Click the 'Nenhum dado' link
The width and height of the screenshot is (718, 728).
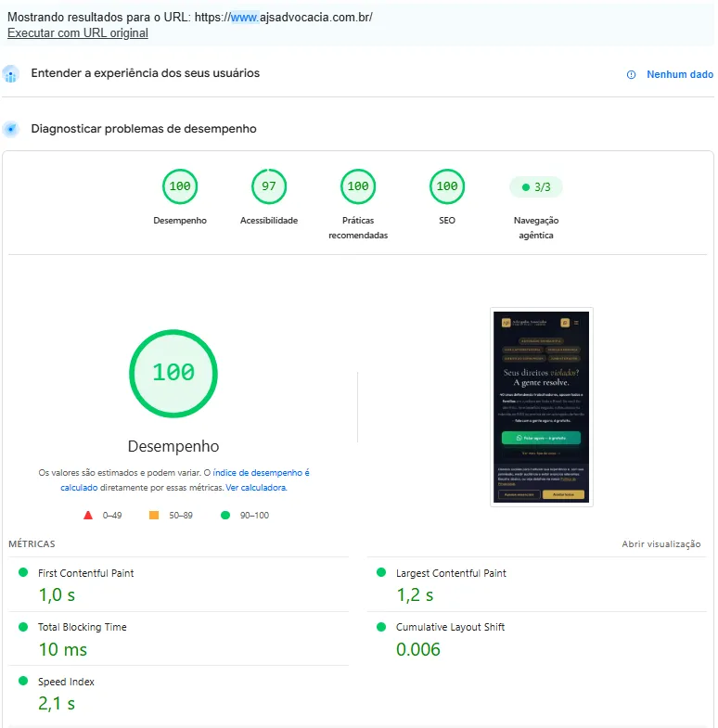click(x=679, y=74)
